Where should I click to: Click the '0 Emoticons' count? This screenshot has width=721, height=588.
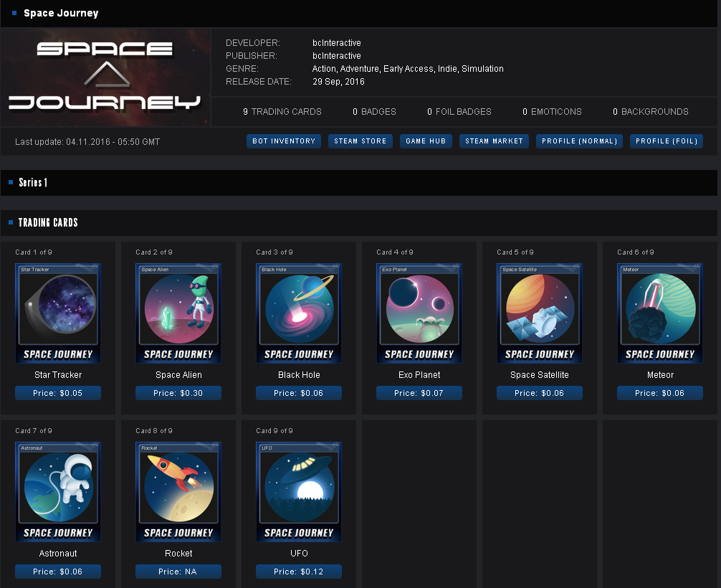553,112
